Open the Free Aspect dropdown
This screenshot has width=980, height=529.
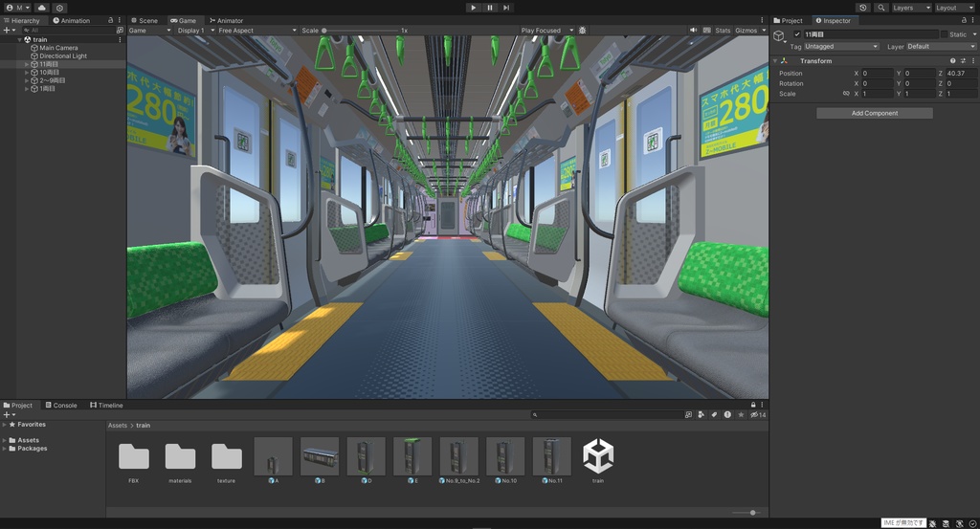point(256,30)
